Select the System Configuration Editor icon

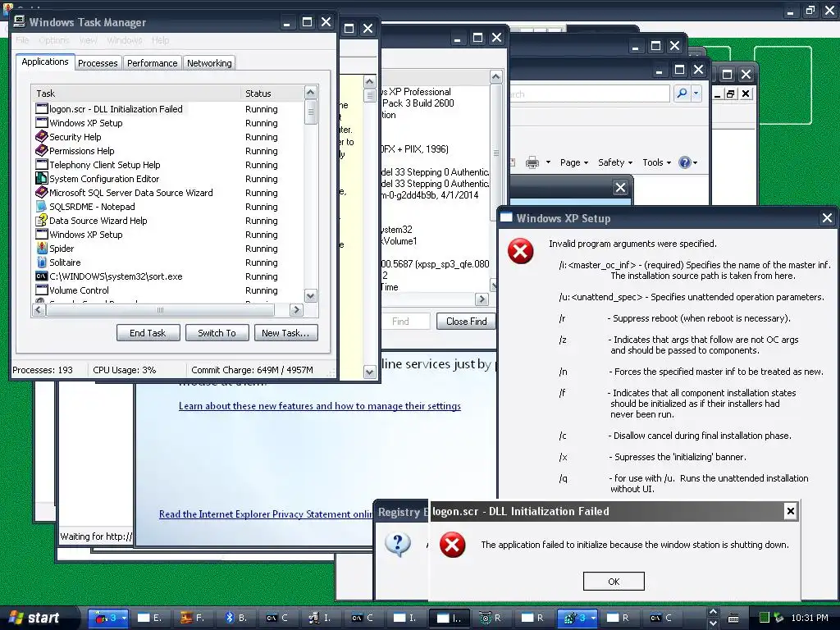42,178
